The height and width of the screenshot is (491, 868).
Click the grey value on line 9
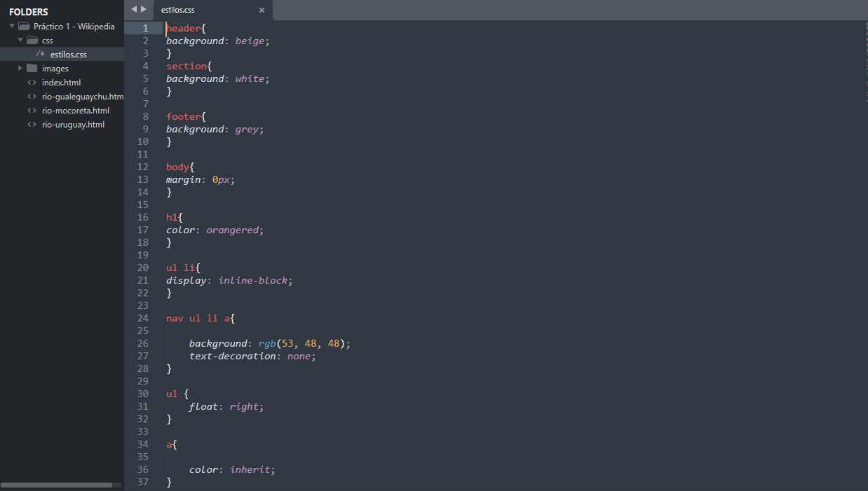point(247,129)
